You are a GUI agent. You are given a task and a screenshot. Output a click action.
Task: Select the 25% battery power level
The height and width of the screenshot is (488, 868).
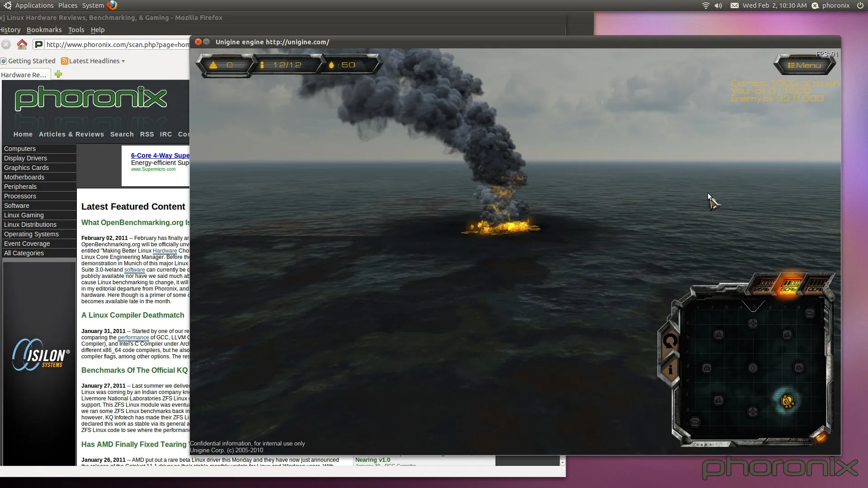pyautogui.click(x=762, y=286)
